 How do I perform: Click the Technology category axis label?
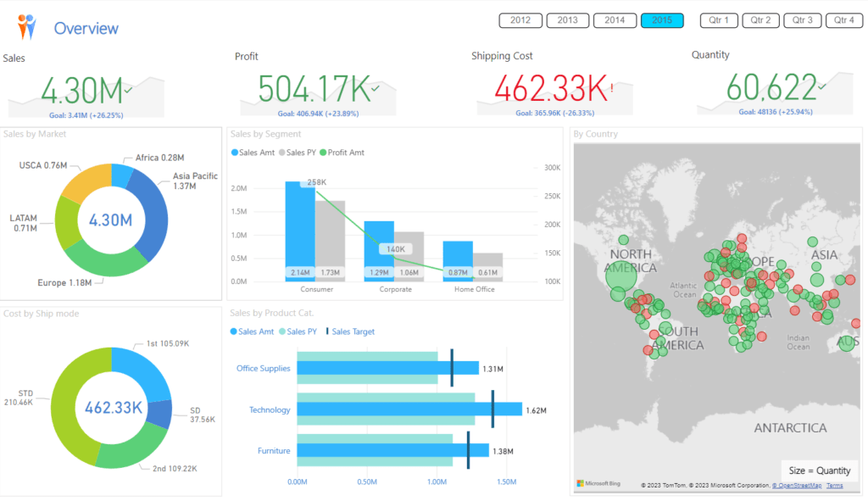click(270, 410)
